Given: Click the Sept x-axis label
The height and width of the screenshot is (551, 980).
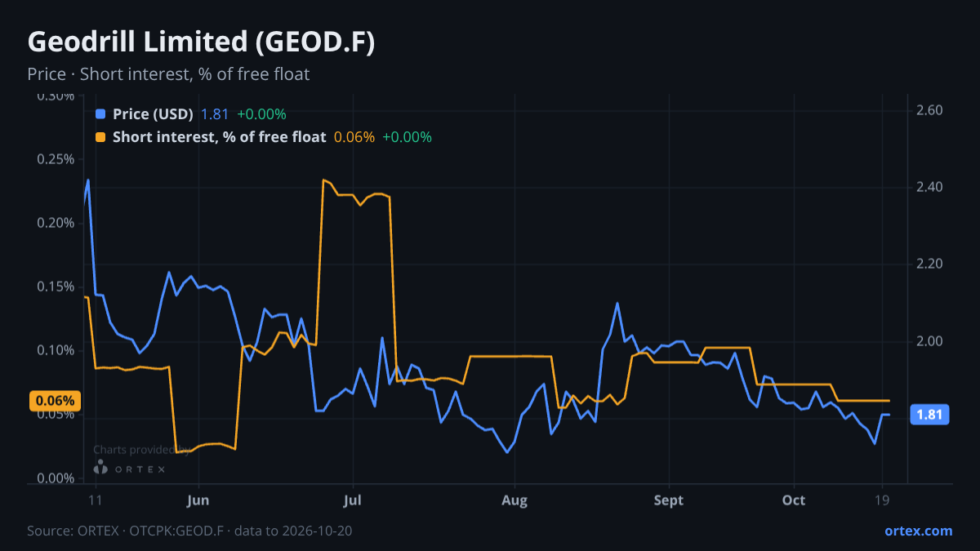Looking at the screenshot, I should 669,500.
